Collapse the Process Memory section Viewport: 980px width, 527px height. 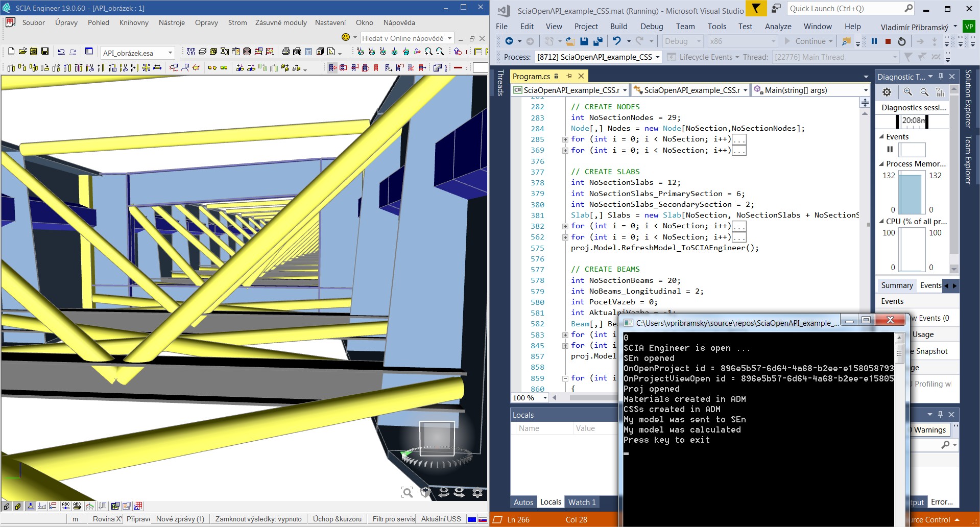click(x=881, y=164)
